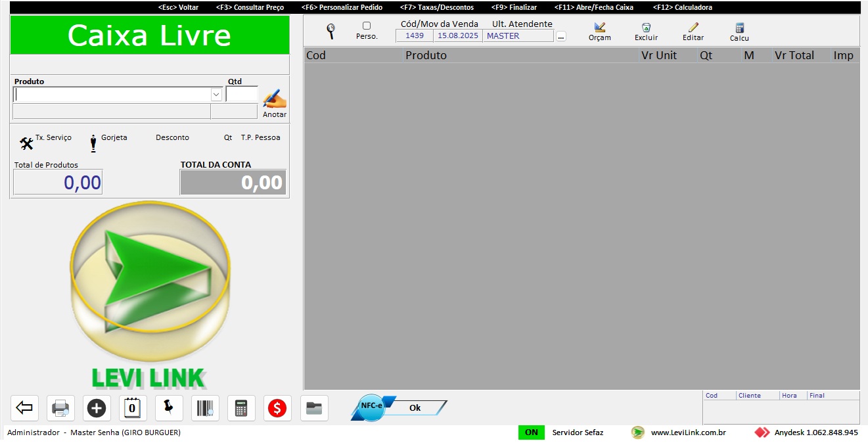The width and height of the screenshot is (868, 443).
Task: Click the sale code field 1439
Action: point(415,36)
